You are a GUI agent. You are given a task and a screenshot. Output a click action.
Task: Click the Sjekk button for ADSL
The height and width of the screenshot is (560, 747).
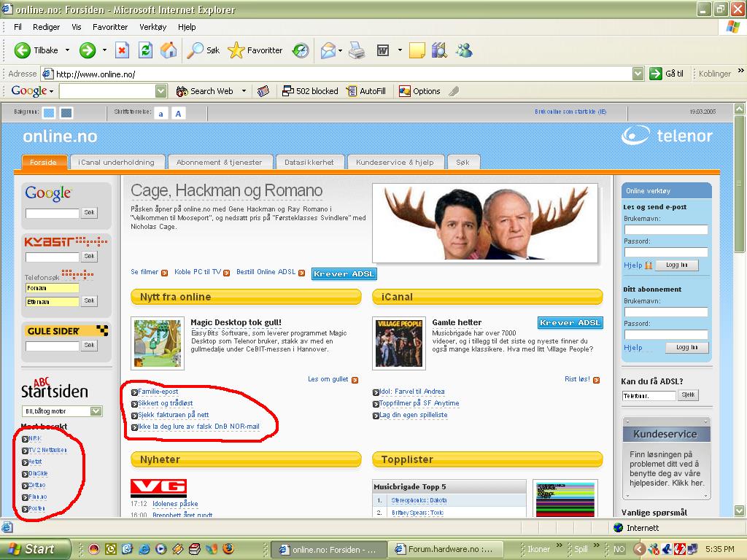(688, 394)
